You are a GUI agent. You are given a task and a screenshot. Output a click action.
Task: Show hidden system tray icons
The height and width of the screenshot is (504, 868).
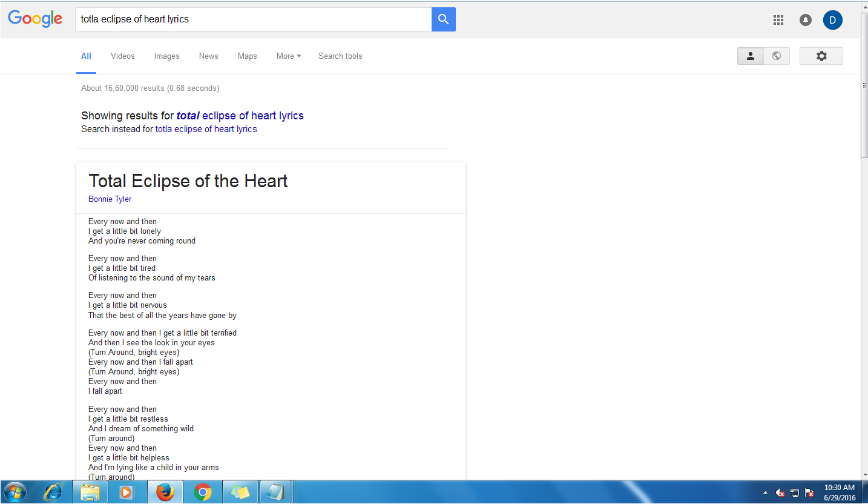(x=765, y=492)
